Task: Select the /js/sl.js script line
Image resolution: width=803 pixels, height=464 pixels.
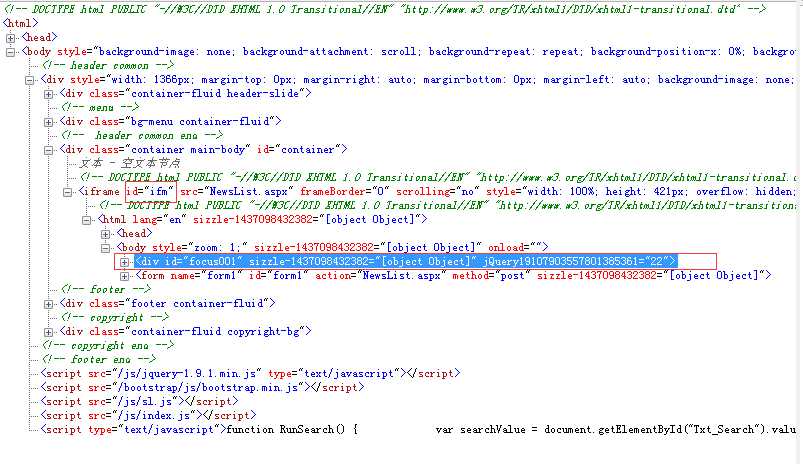Action: (x=140, y=402)
